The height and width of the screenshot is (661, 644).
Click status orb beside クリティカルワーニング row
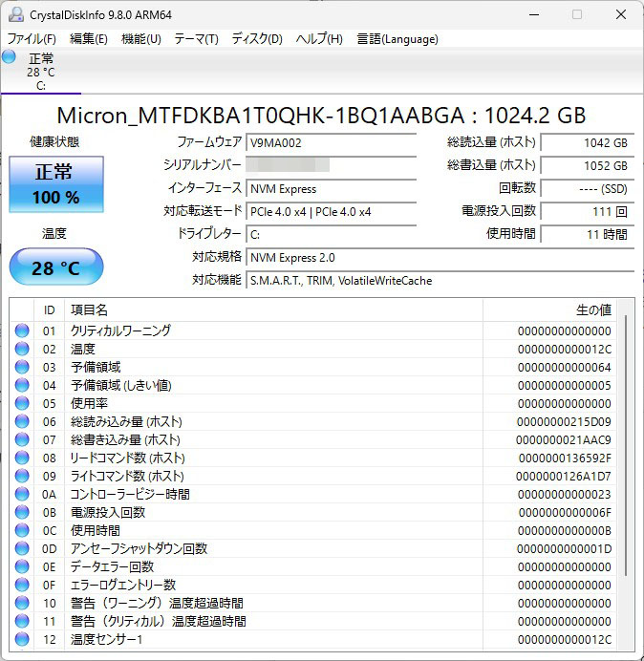click(x=22, y=331)
